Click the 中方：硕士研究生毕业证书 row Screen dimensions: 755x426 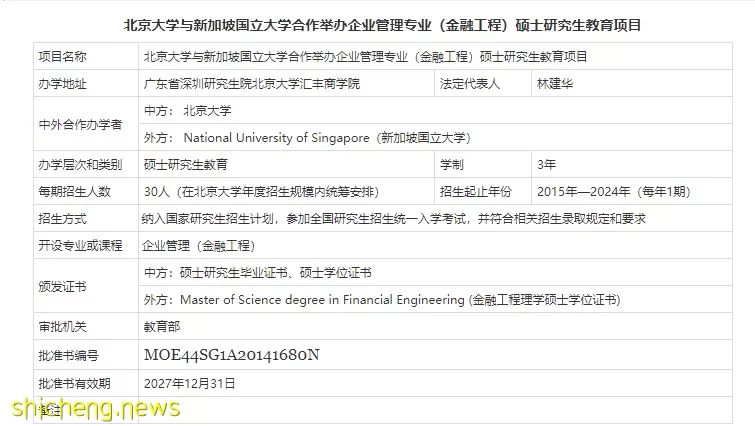point(435,272)
